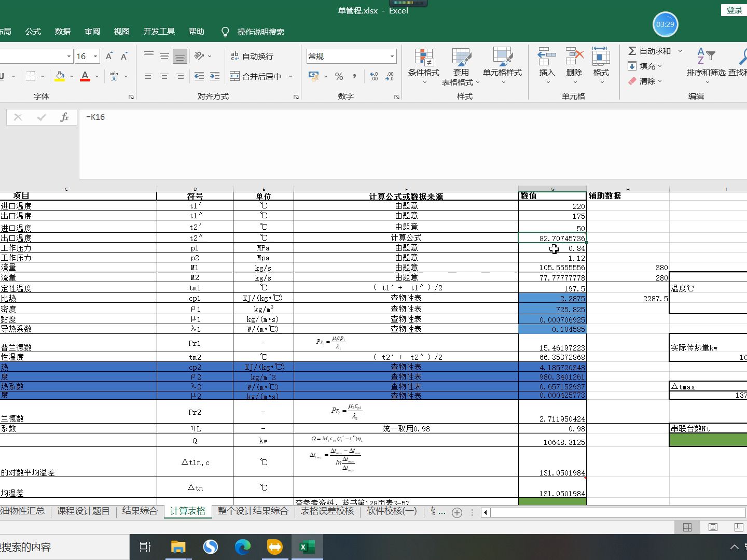The width and height of the screenshot is (747, 560).
Task: Click 登录 sign in button
Action: [734, 10]
